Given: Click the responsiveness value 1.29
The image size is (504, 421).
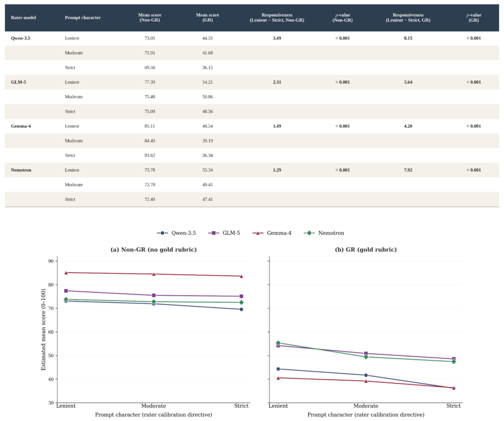Looking at the screenshot, I should click(x=277, y=170).
